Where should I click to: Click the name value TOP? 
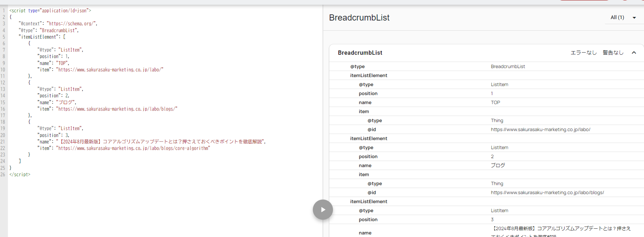pyautogui.click(x=495, y=102)
